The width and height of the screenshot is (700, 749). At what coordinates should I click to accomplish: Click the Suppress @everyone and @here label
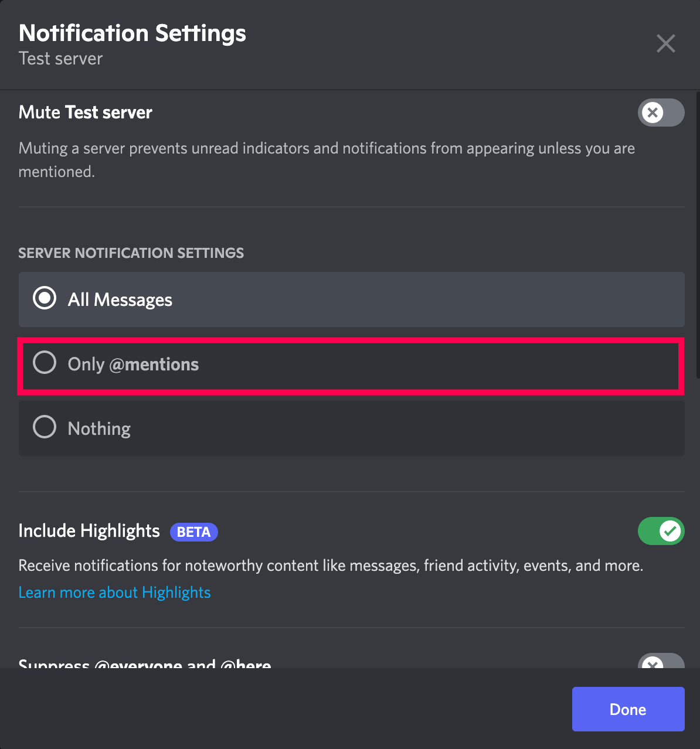pyautogui.click(x=144, y=663)
